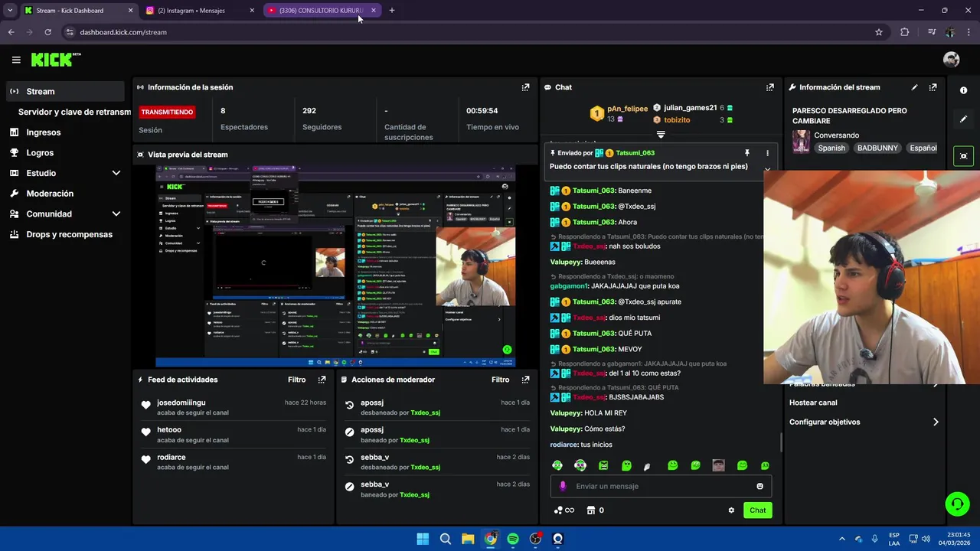Image resolution: width=980 pixels, height=551 pixels.
Task: Collapse the chat leaderboard with arrow
Action: (661, 135)
